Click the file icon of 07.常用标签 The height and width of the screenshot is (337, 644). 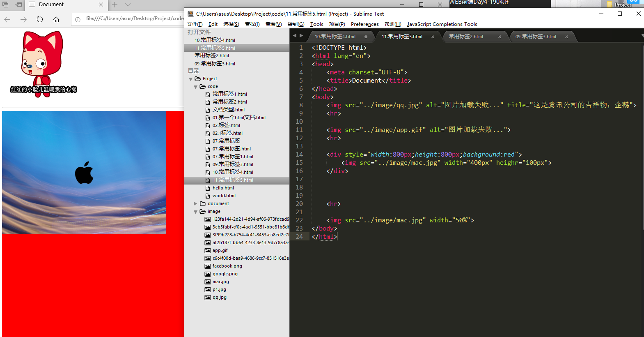(208, 141)
